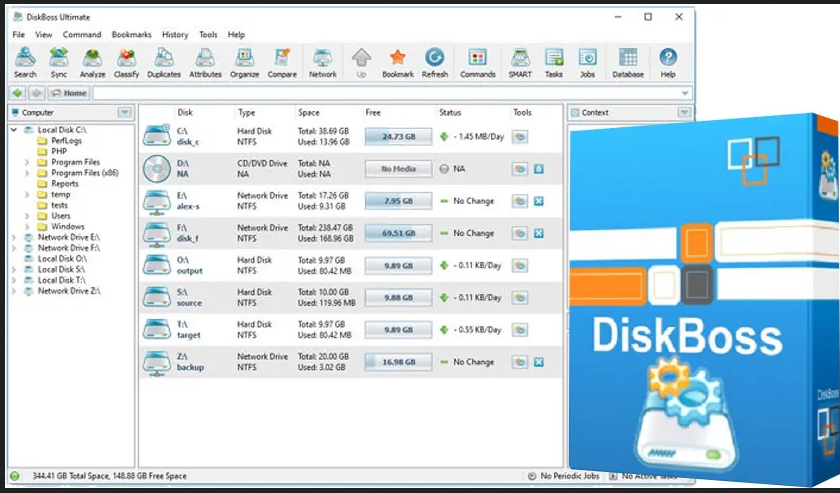Image resolution: width=840 pixels, height=493 pixels.
Task: Remove the E:\ alex-s network drive
Action: coord(539,201)
